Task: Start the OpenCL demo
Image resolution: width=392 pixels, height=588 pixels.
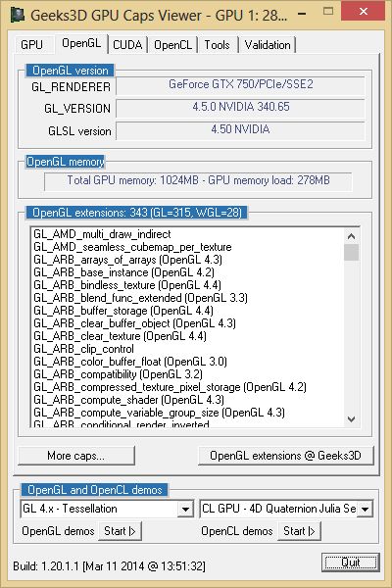Action: tap(299, 531)
